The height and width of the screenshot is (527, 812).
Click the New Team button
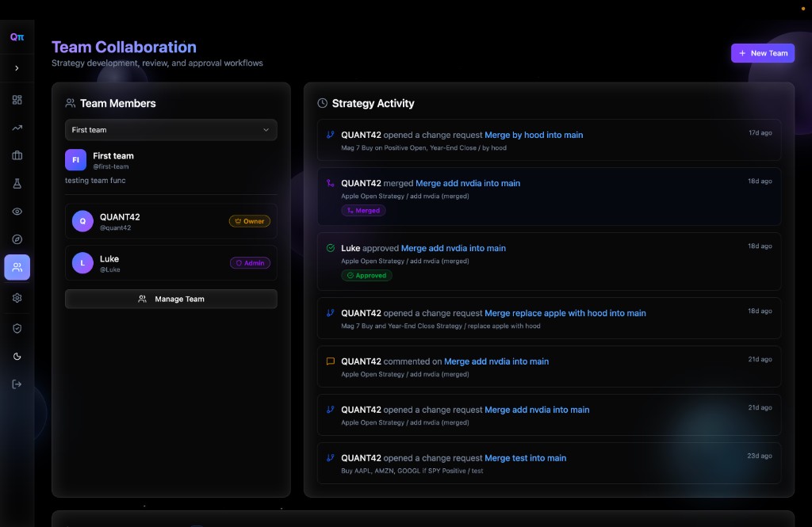click(x=762, y=53)
